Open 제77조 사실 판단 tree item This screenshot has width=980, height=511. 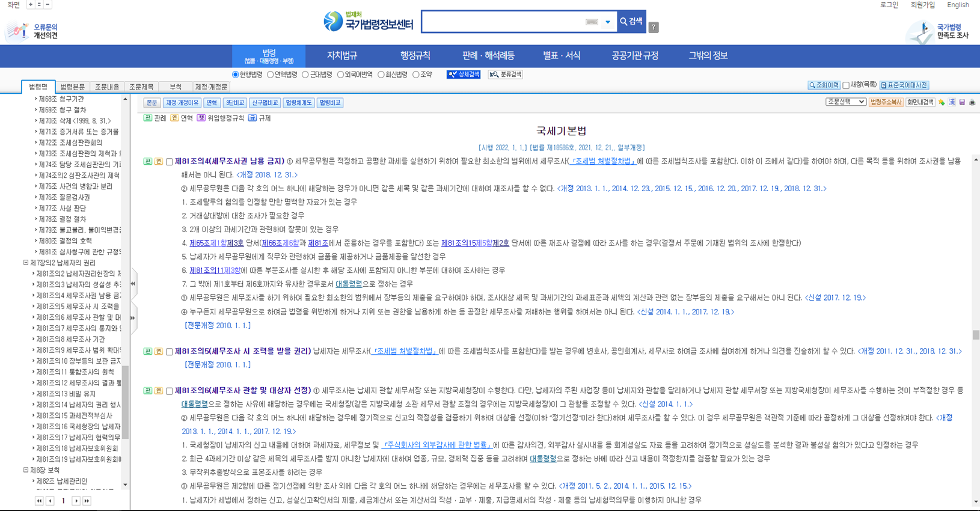pos(62,208)
